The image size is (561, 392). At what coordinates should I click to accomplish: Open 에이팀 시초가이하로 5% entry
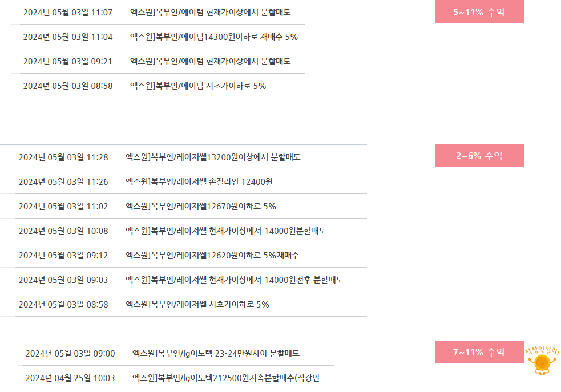pyautogui.click(x=197, y=86)
